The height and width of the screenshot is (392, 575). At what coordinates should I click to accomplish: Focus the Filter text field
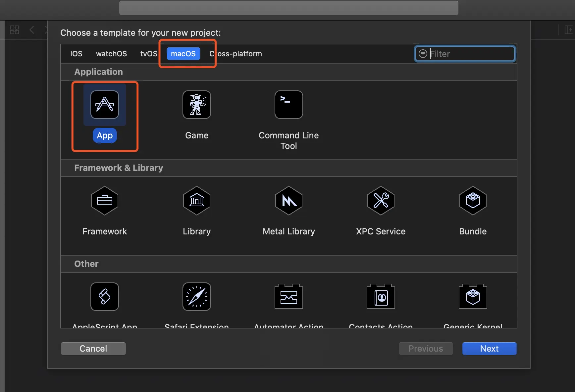465,54
